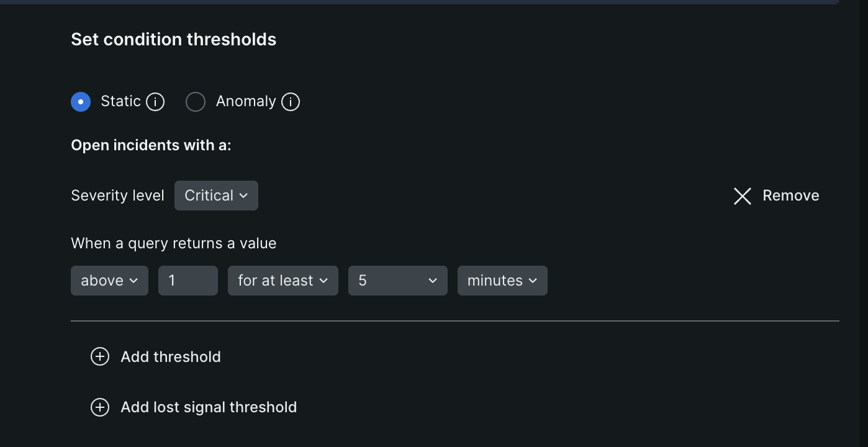Open the minutes time unit dropdown

[502, 281]
